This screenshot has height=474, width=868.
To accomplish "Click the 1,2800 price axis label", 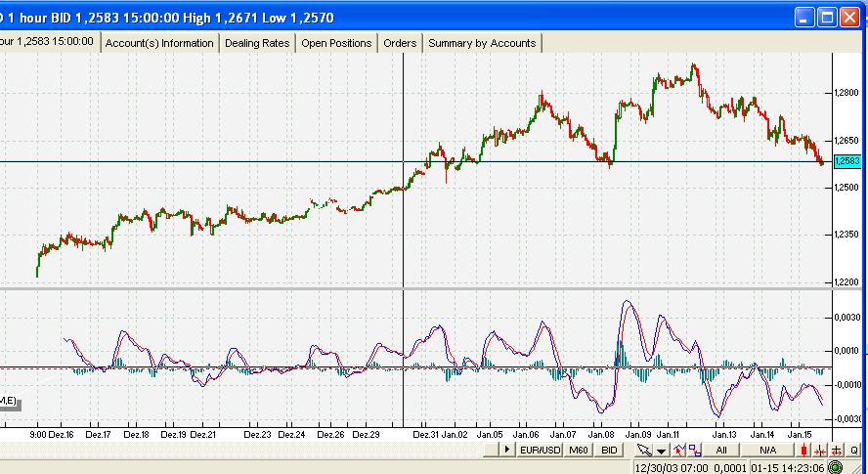I will pos(846,93).
